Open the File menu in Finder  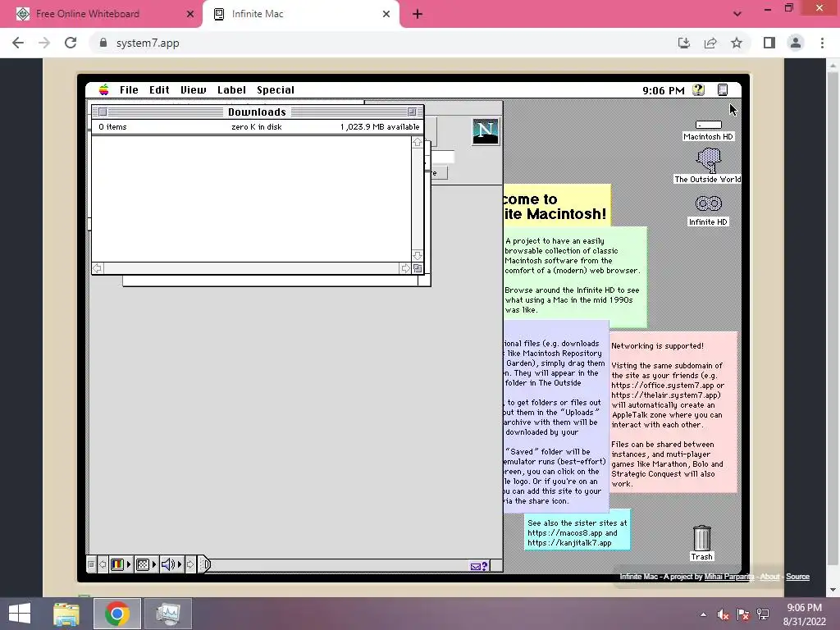[129, 90]
